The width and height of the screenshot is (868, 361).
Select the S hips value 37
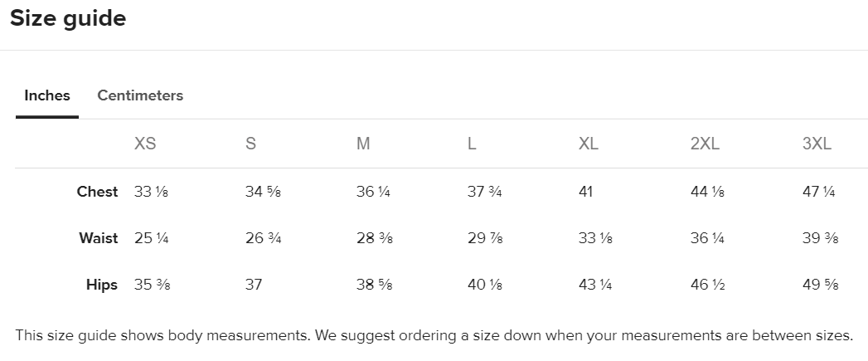pyautogui.click(x=254, y=285)
